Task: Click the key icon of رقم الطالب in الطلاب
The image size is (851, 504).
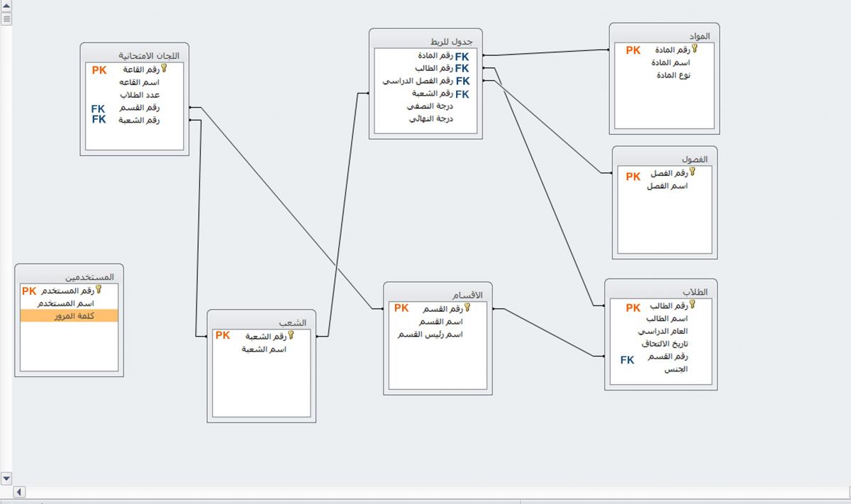Action: coord(692,305)
